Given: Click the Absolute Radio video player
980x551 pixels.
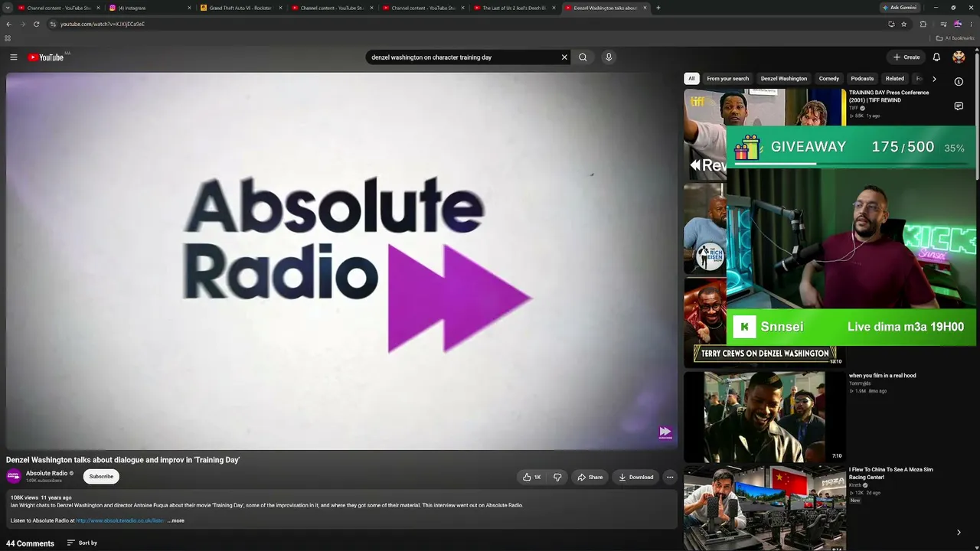Looking at the screenshot, I should 341,261.
